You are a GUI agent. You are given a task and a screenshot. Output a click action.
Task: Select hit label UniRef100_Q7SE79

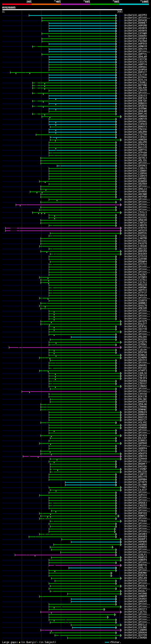coord(135,342)
